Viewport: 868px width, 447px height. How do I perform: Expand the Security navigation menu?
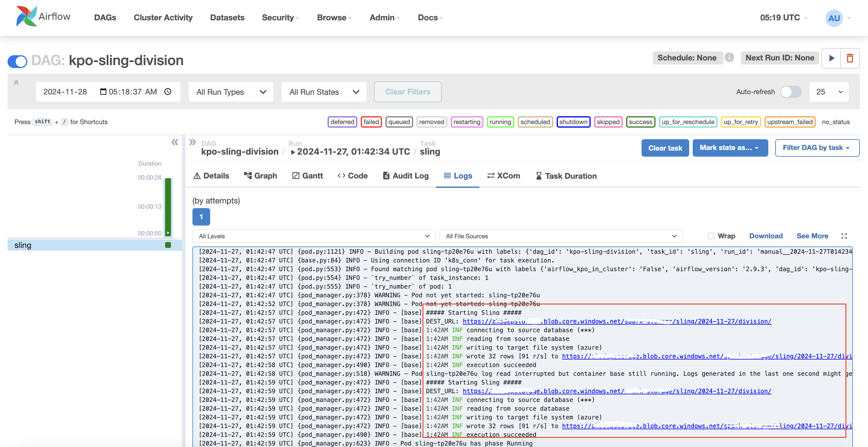coord(280,17)
